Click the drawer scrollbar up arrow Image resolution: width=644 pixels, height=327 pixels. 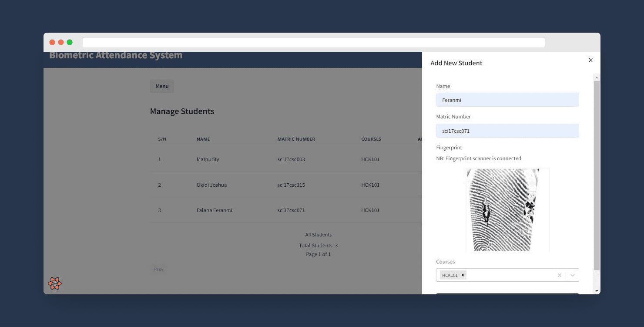pyautogui.click(x=597, y=78)
